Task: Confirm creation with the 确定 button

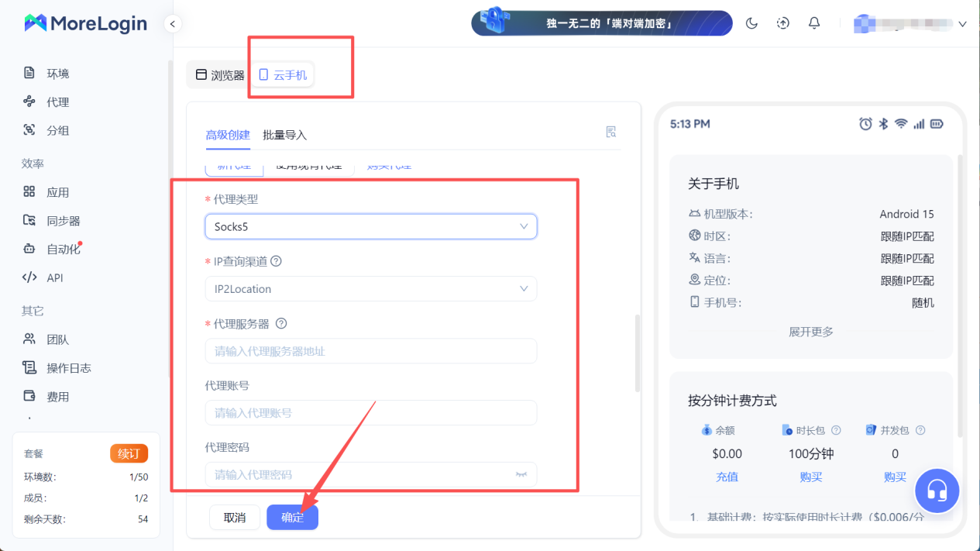Action: click(x=292, y=517)
